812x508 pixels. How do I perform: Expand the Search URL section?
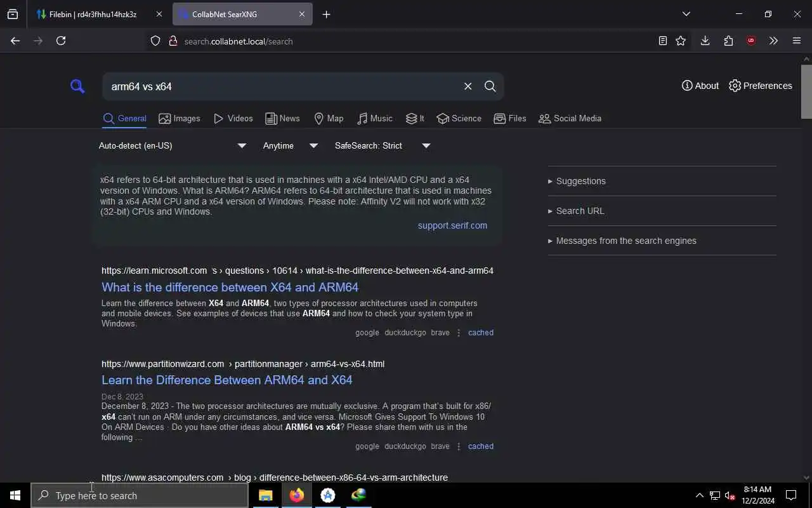tap(576, 211)
